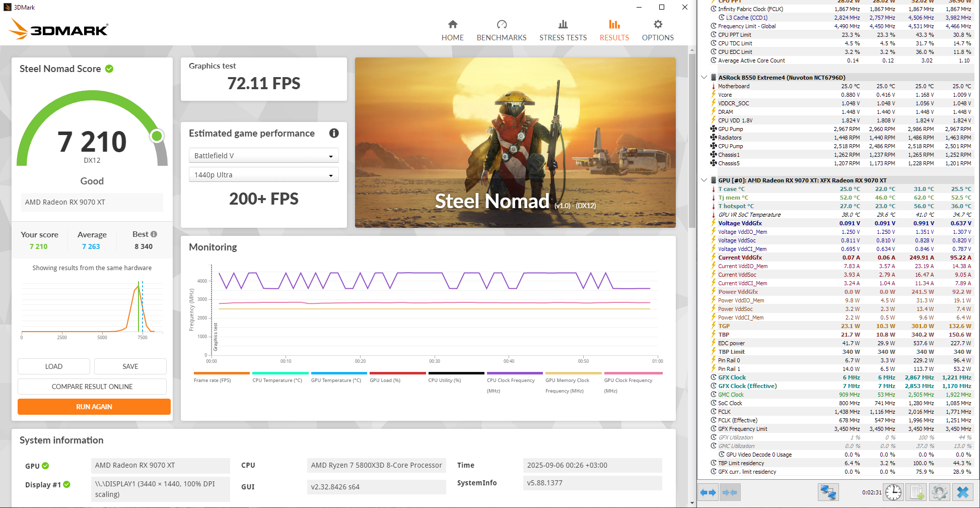This screenshot has height=508, width=980.
Task: Collapse the ASRock B550 Extreme4 sensor group
Action: pos(704,78)
